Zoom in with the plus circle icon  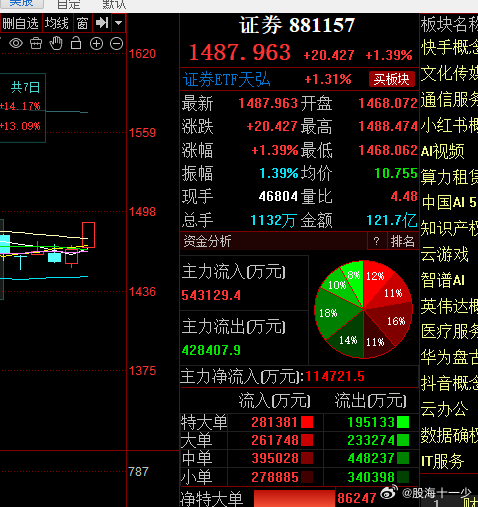96,44
